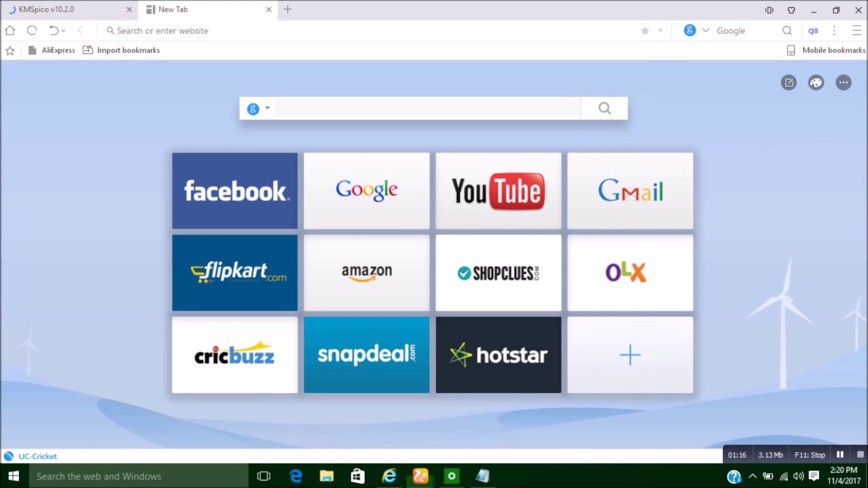Click the Home icon in toolbar

coord(9,30)
